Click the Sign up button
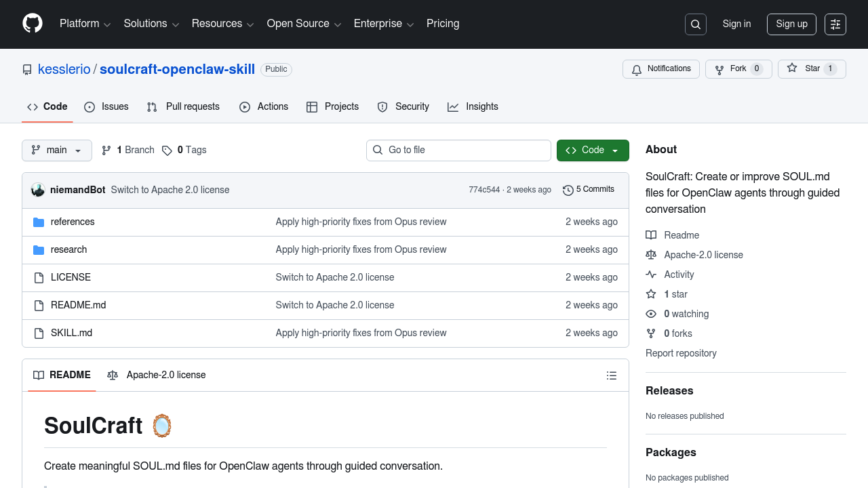868x488 pixels. pos(791,24)
